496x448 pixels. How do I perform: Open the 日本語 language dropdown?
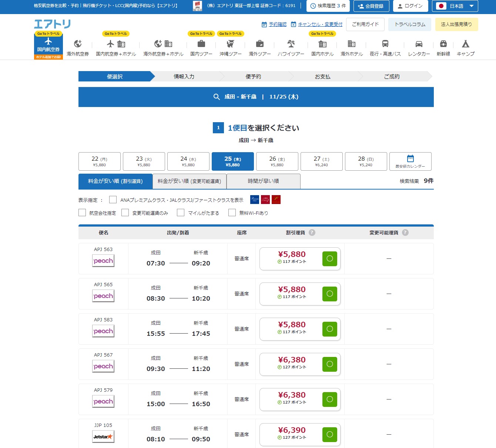(455, 6)
